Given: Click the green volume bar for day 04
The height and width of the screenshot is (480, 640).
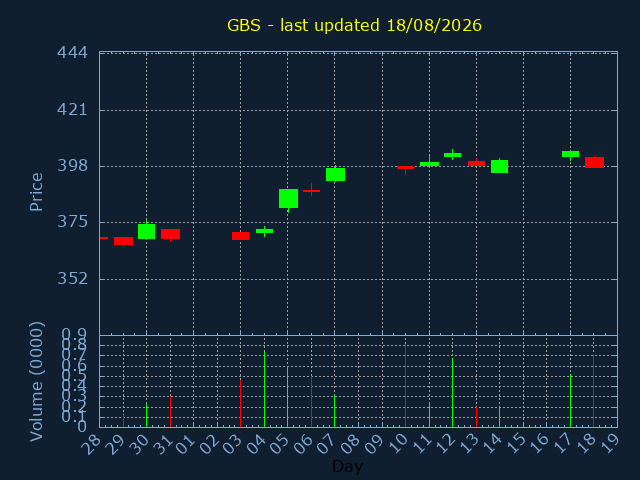Looking at the screenshot, I should point(264,389).
